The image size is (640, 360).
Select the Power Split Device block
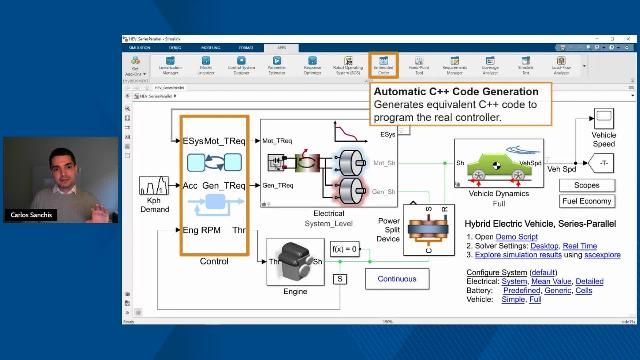[x=429, y=230]
